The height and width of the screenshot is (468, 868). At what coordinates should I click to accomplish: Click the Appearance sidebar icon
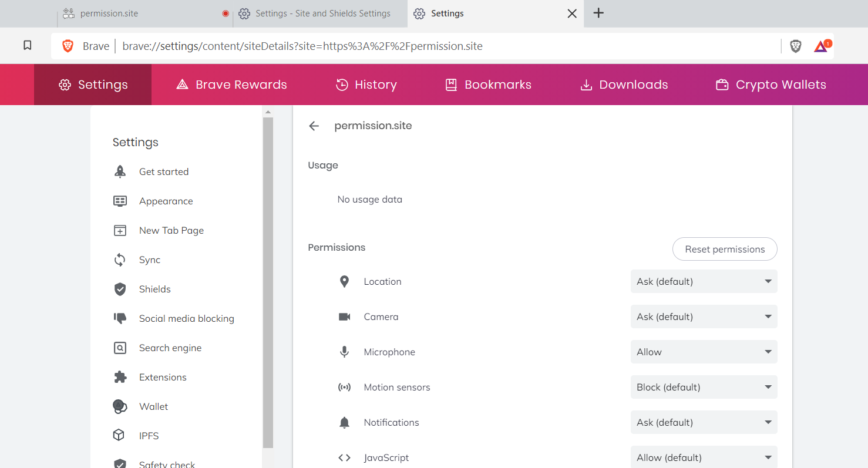tap(120, 201)
